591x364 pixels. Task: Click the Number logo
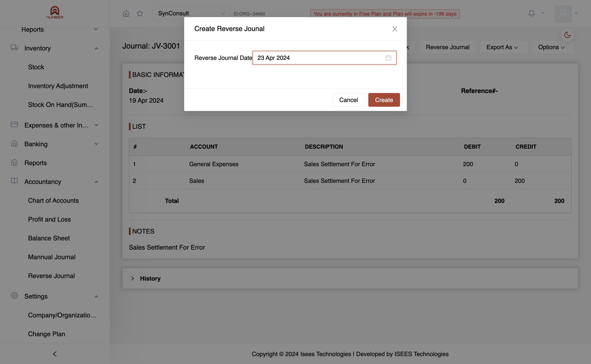(55, 13)
